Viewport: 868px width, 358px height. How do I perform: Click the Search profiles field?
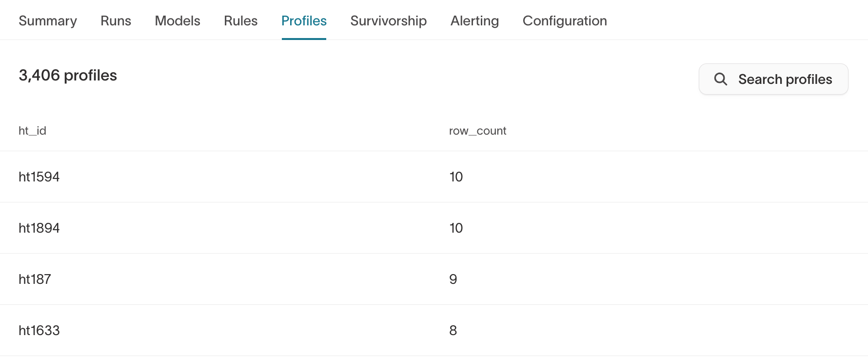[785, 79]
